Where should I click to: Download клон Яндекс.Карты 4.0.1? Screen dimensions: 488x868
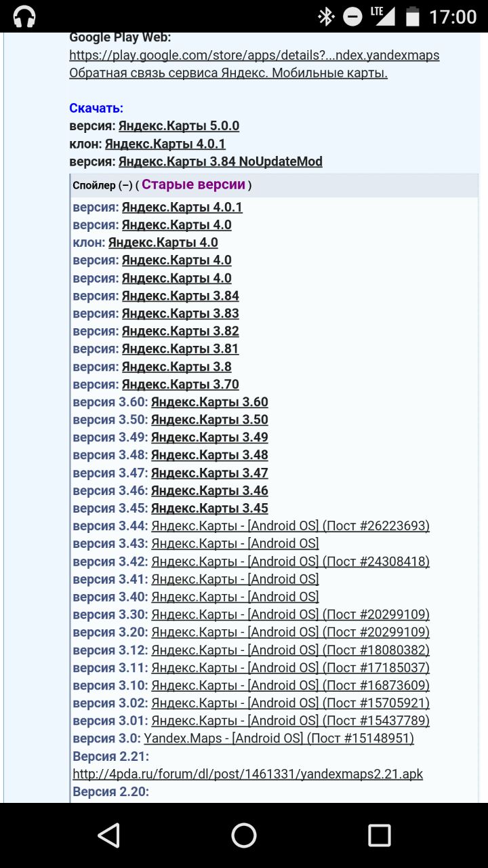[x=165, y=144]
